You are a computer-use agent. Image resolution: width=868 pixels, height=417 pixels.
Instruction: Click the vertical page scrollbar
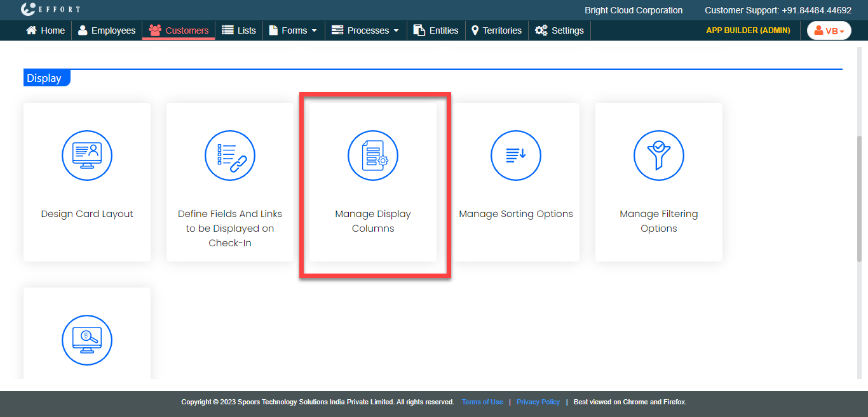click(x=862, y=197)
